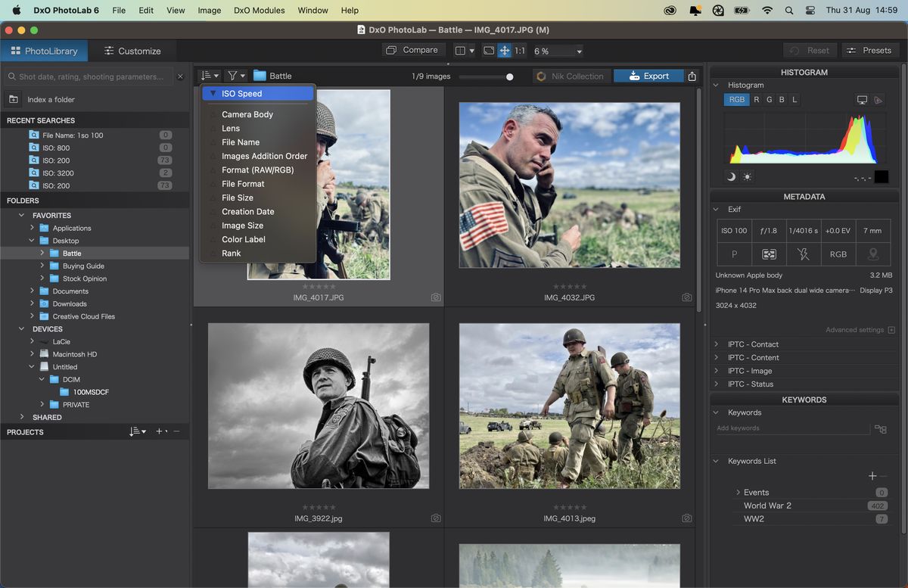Click the Compare button
Image resolution: width=908 pixels, height=588 pixels.
412,51
